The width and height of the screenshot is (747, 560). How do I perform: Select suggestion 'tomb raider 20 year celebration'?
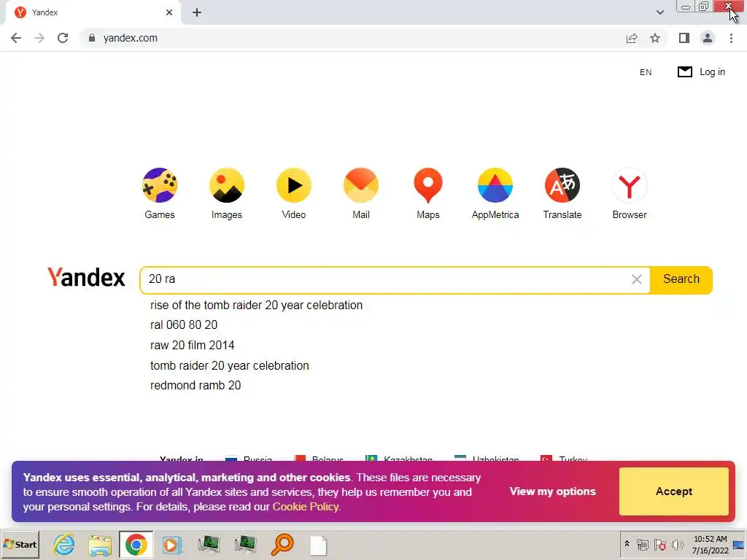230,366
